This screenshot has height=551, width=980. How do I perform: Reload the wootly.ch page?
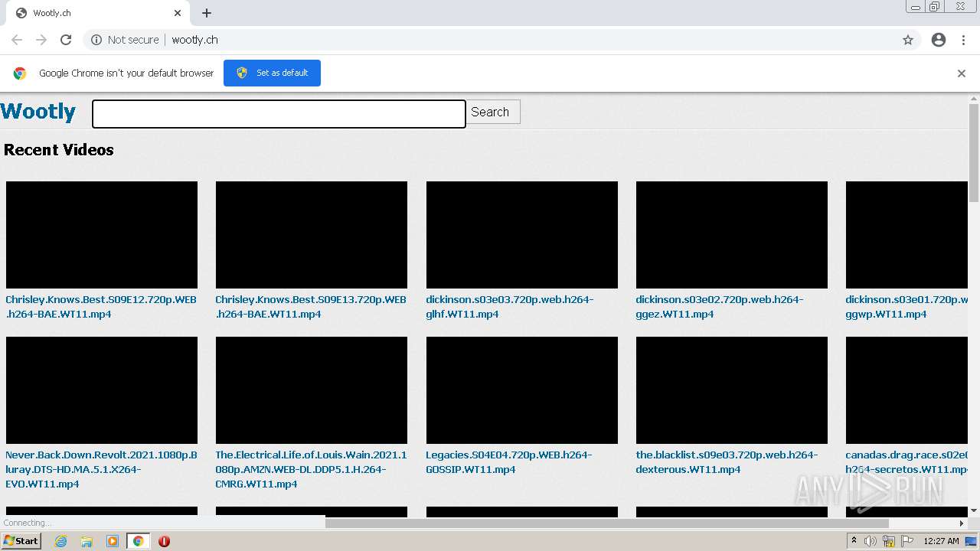(x=66, y=40)
